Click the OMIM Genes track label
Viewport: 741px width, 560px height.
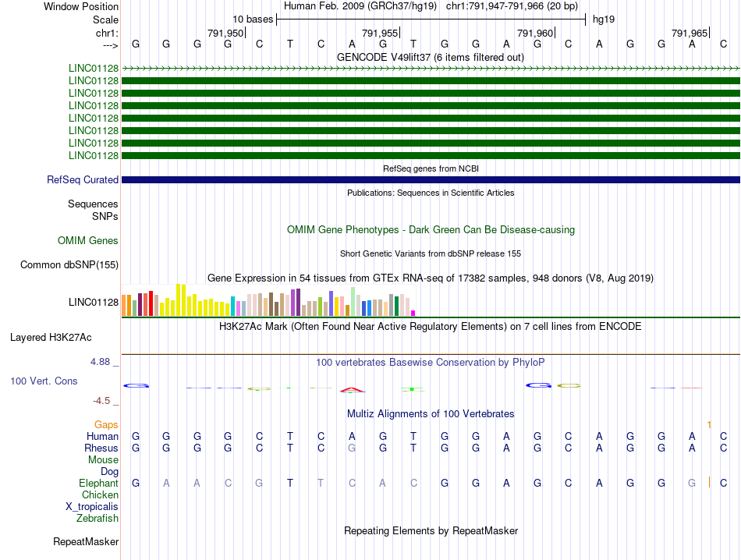[88, 240]
